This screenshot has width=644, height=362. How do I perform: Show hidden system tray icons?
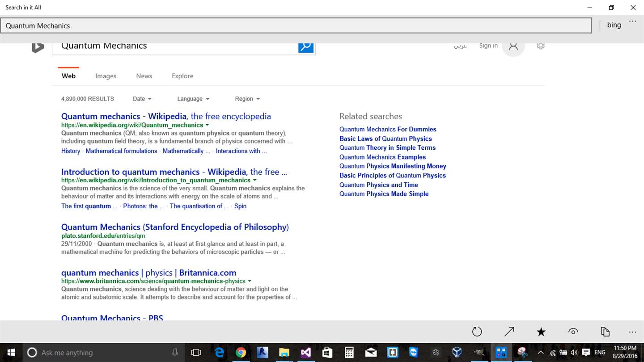(x=541, y=353)
